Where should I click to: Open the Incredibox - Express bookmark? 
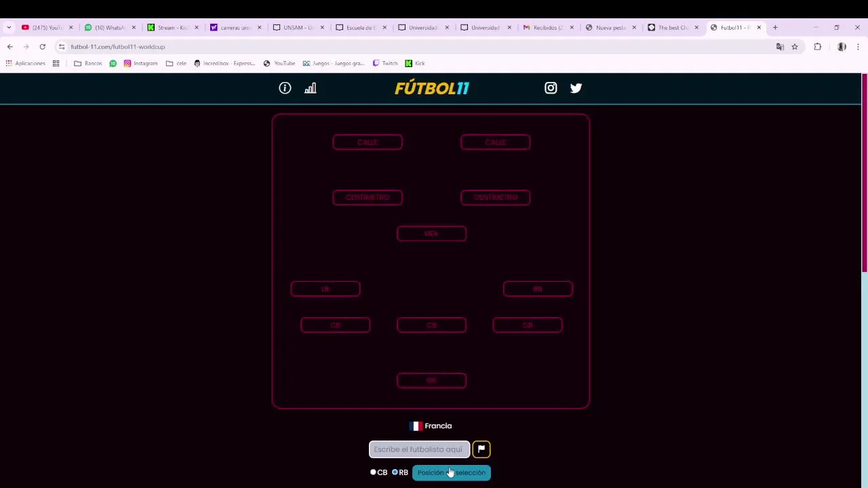click(x=224, y=63)
